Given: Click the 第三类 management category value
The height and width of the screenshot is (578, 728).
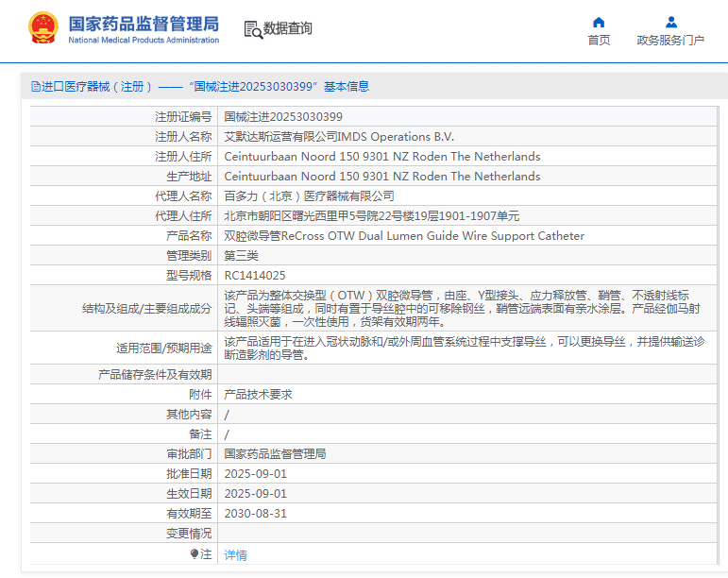Looking at the screenshot, I should click(x=241, y=256).
